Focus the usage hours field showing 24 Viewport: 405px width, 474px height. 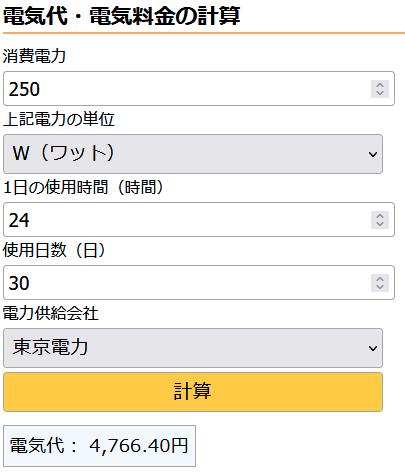point(199,220)
